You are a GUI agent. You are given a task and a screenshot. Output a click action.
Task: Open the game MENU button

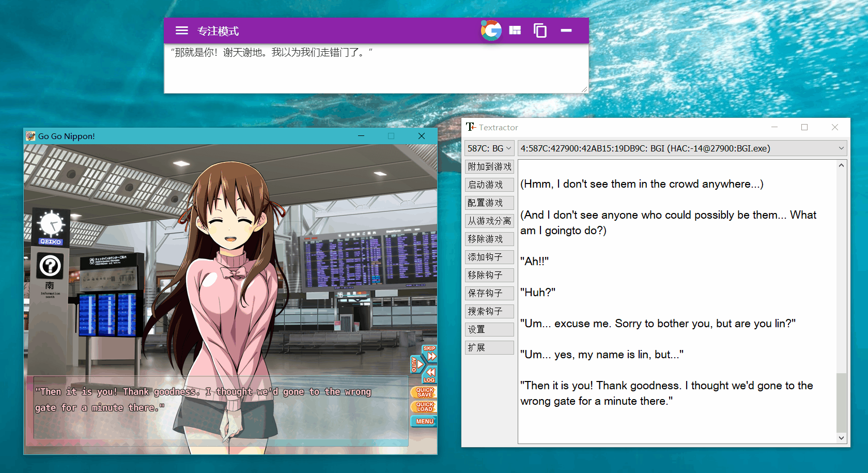coord(424,421)
